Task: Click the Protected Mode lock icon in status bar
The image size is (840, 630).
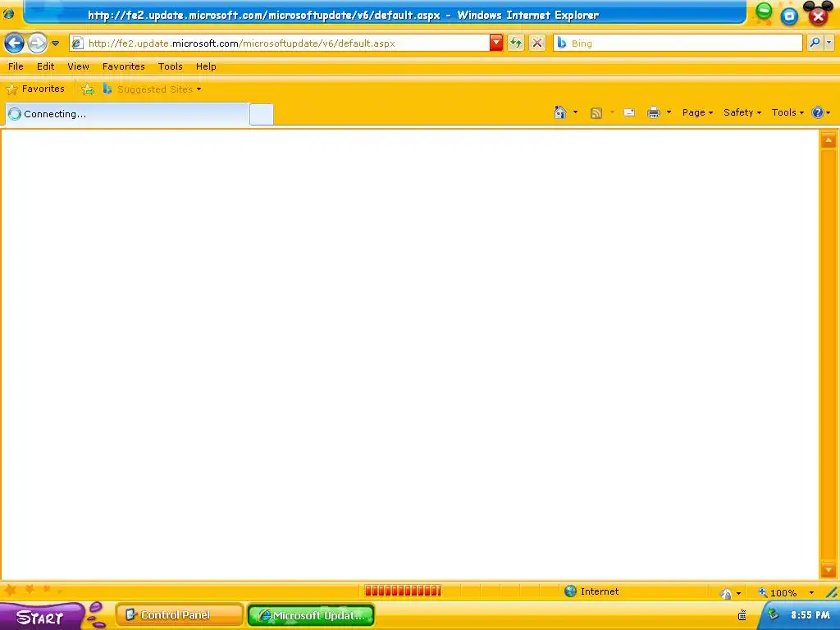Action: pos(727,593)
